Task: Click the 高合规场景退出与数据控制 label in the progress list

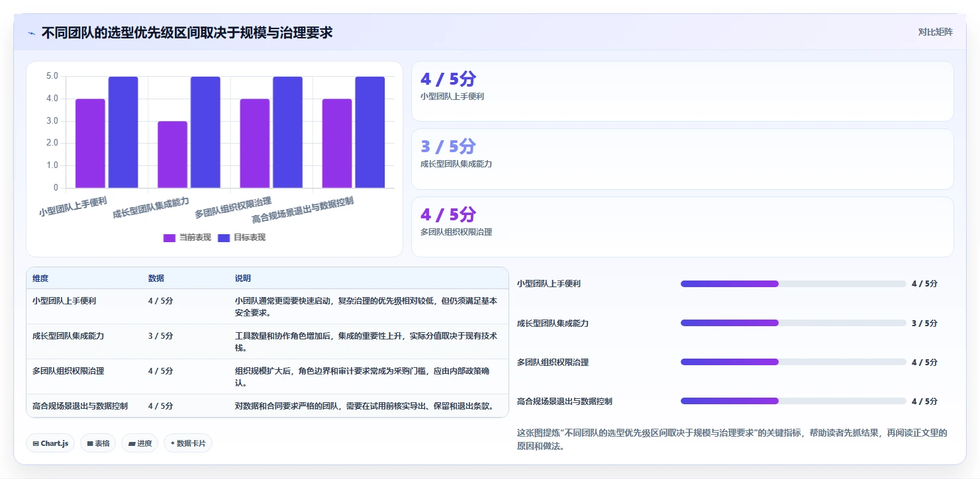Action: point(565,401)
